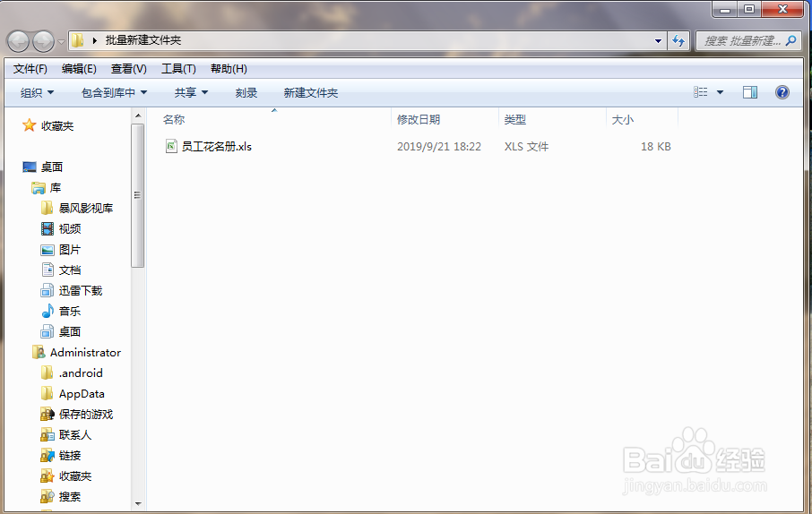The width and height of the screenshot is (812, 514).
Task: Click the window maximize button
Action: point(749,9)
